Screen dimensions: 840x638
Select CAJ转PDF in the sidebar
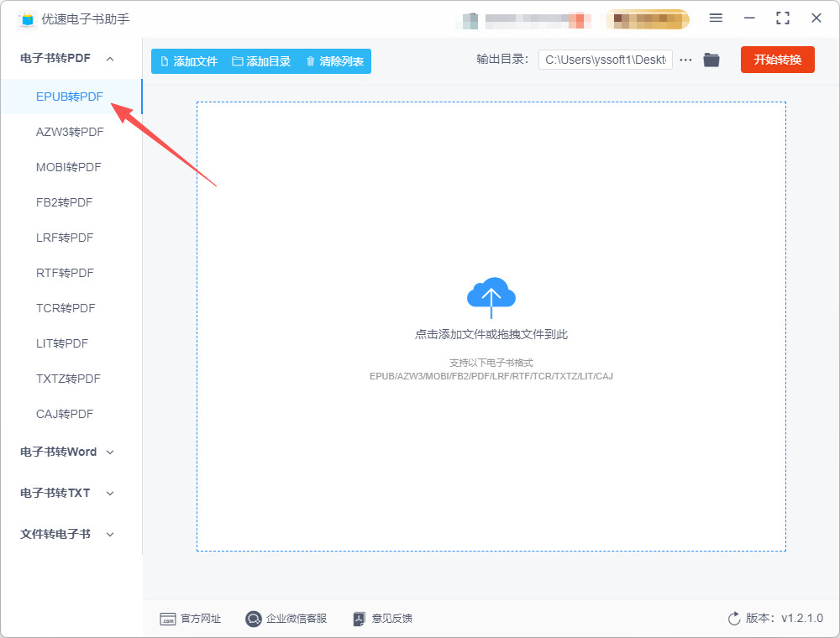(65, 414)
